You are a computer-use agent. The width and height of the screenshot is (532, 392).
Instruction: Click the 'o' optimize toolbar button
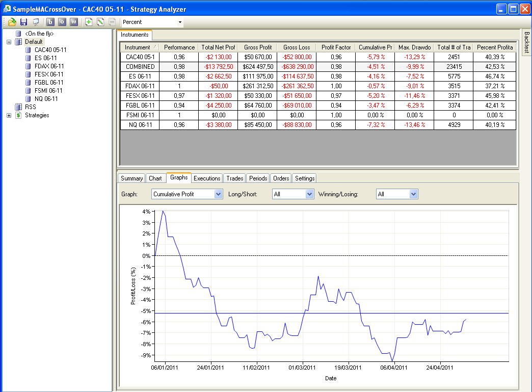(x=62, y=22)
